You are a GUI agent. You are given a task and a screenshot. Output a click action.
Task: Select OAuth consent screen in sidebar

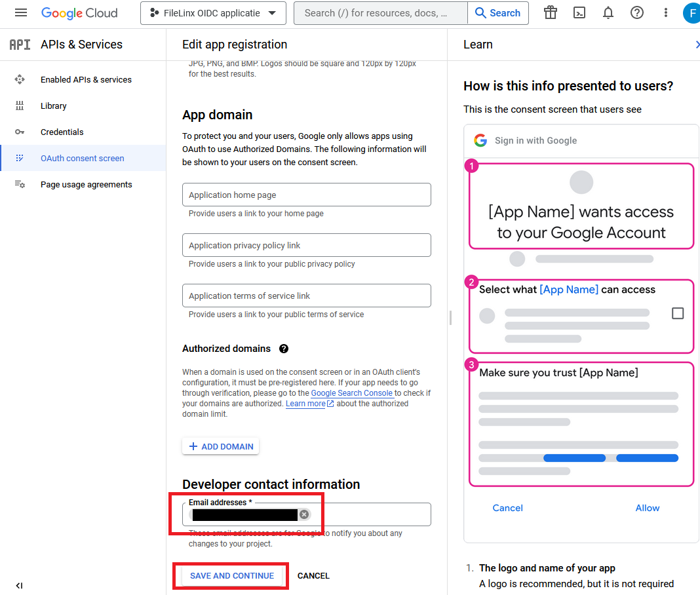point(83,158)
